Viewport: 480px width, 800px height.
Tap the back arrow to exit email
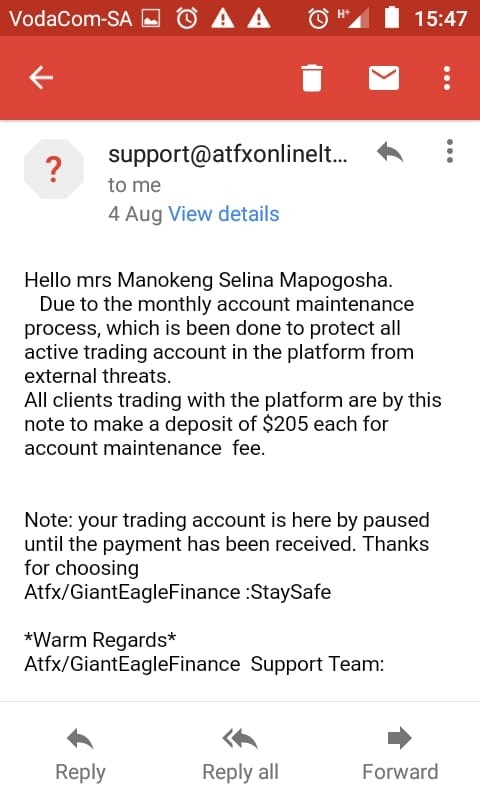click(x=41, y=78)
